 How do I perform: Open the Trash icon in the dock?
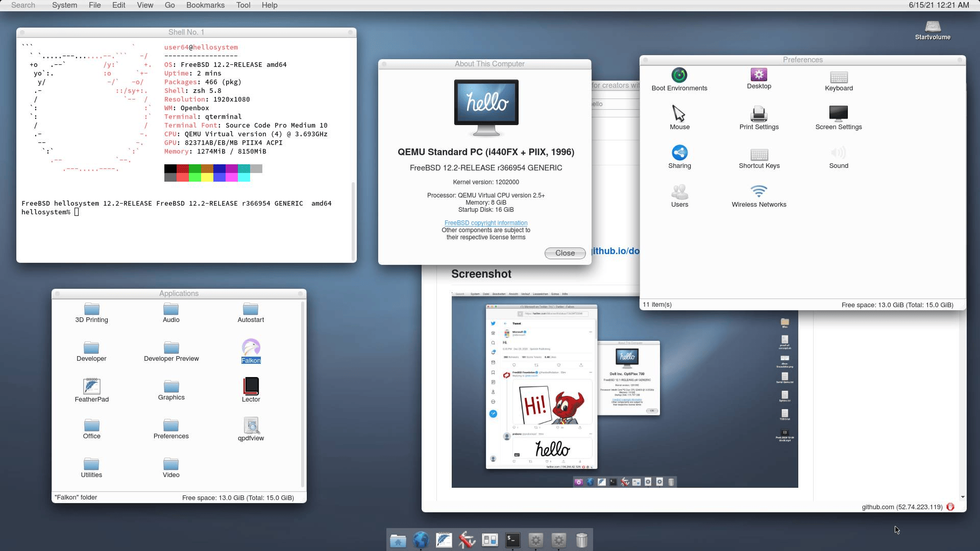pyautogui.click(x=581, y=540)
